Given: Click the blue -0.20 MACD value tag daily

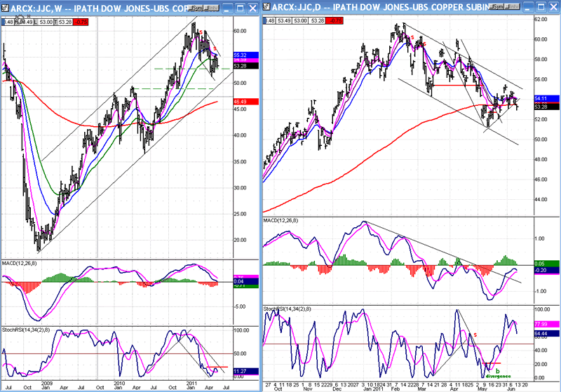Looking at the screenshot, I should pyautogui.click(x=547, y=271).
